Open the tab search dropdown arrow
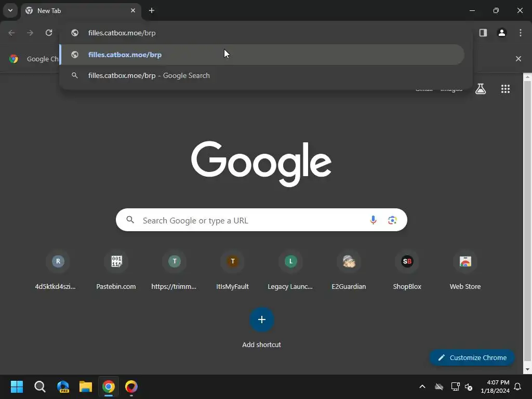532x399 pixels. coord(10,10)
